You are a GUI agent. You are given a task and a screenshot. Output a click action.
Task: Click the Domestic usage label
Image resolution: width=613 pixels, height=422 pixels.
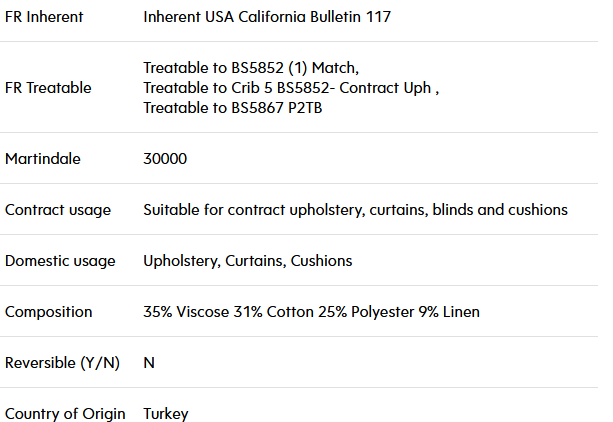[x=60, y=261]
